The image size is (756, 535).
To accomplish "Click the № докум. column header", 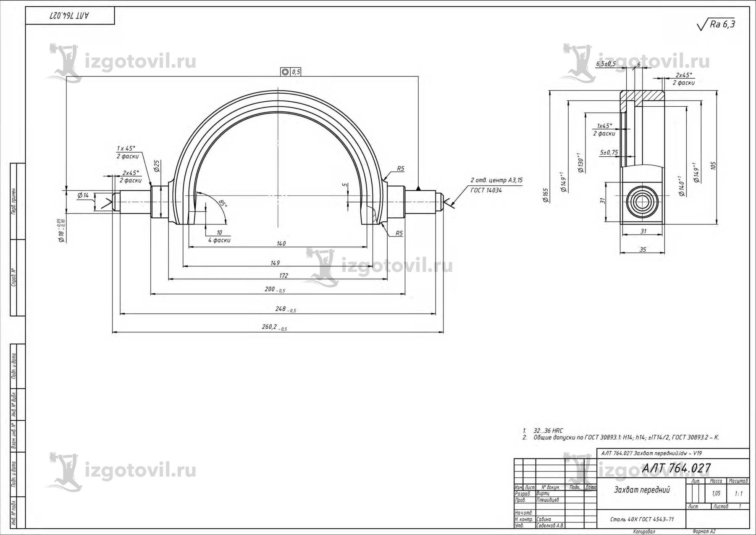I will (551, 487).
